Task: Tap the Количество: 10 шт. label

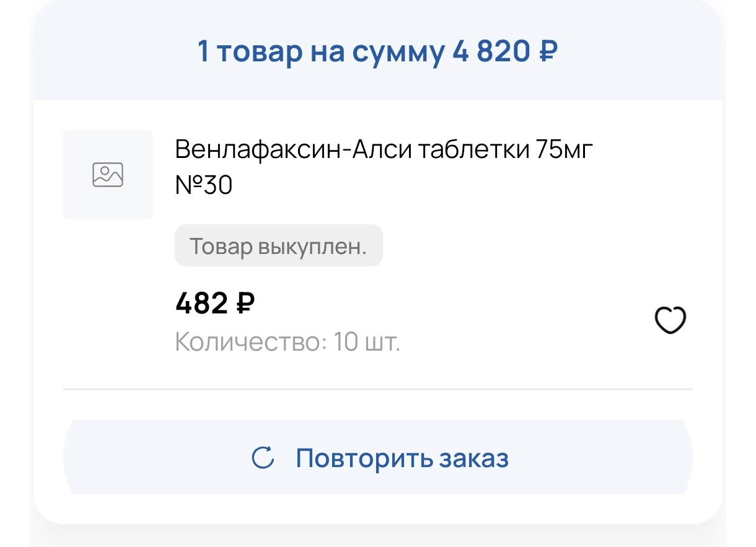Action: pos(288,342)
